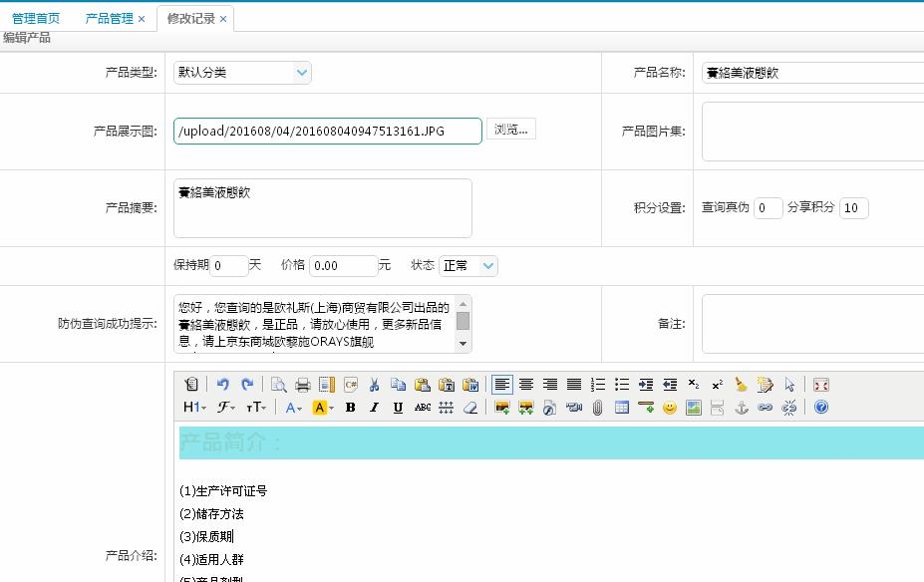Click the print icon in editor toolbar
This screenshot has width=924, height=582.
[x=303, y=385]
